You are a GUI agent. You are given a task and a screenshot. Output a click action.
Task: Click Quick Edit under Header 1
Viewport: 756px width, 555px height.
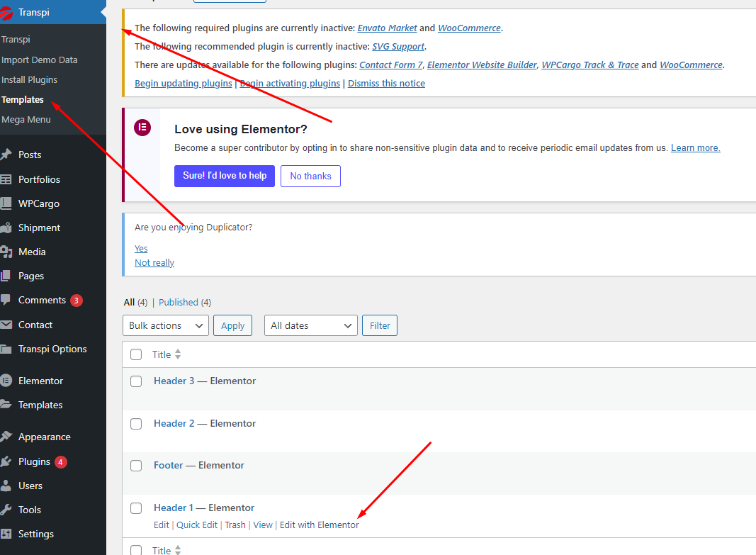click(197, 525)
